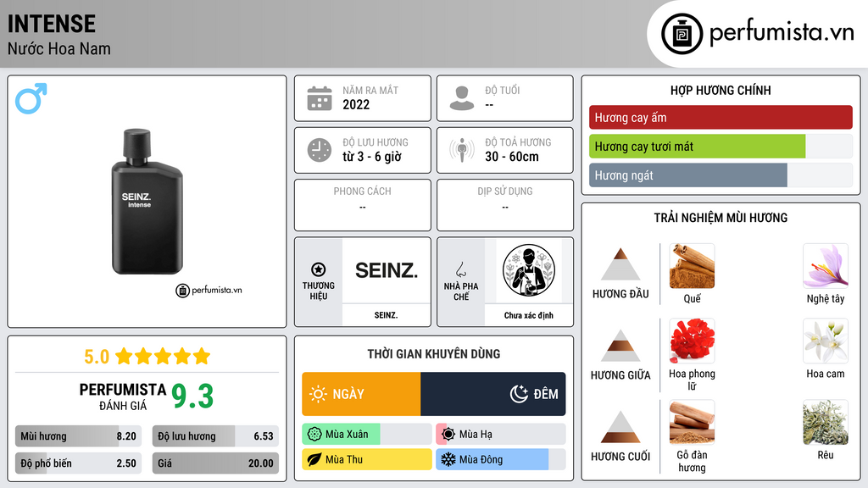Click the longevity value từ 3 - 6 giờ

(371, 157)
